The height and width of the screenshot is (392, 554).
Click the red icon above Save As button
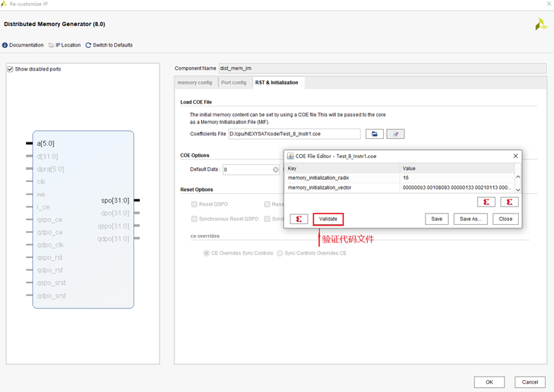pyautogui.click(x=486, y=202)
